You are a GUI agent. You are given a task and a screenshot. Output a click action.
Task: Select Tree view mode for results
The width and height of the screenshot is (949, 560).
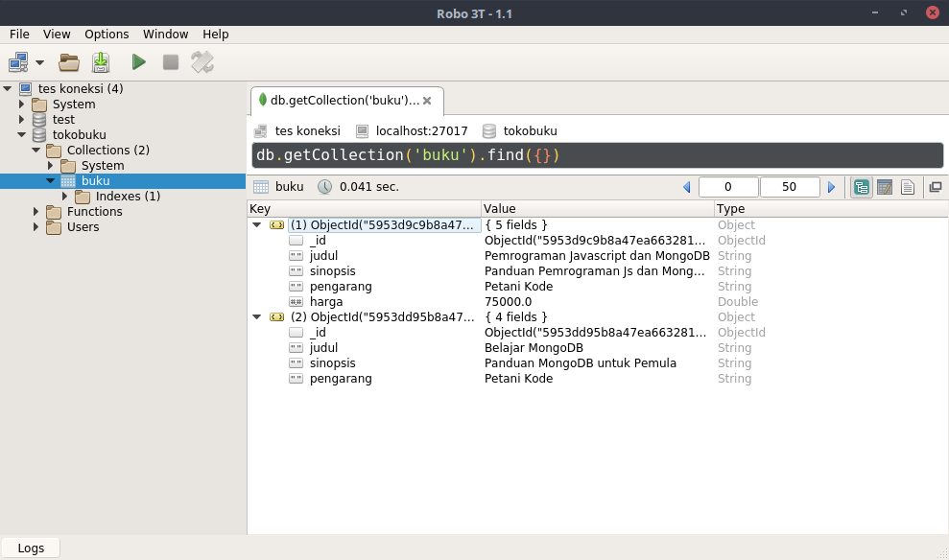point(861,187)
